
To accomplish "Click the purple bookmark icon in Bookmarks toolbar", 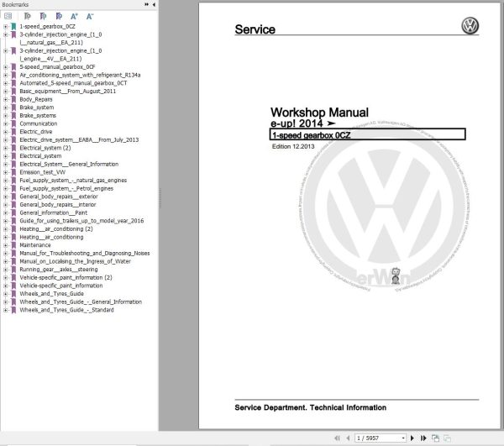I will coord(43,16).
